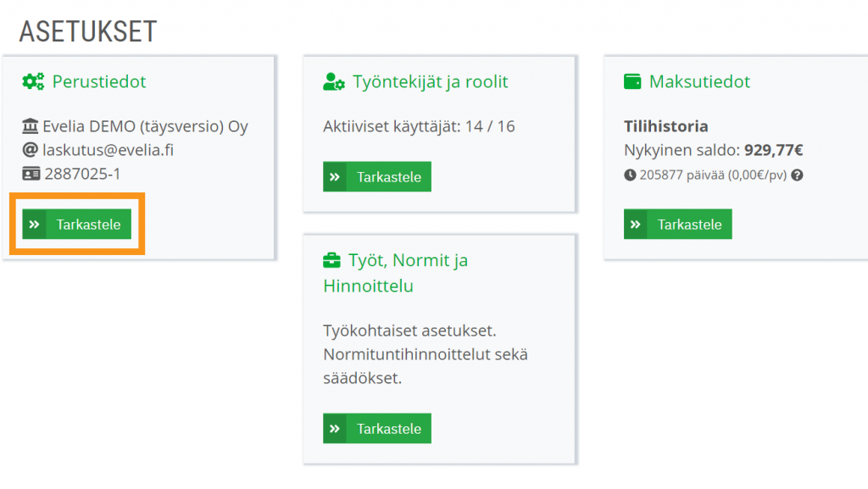Select the Maksutiedot heading
This screenshot has width=868, height=489.
(699, 82)
